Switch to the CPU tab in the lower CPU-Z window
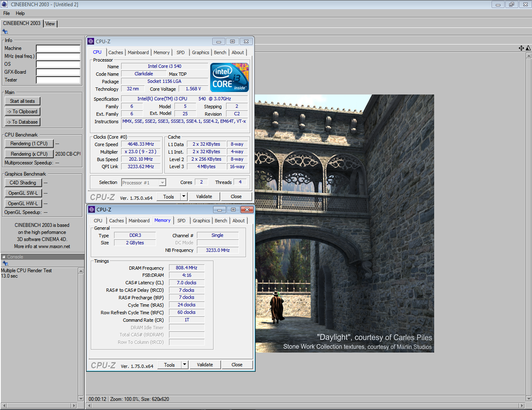 pyautogui.click(x=98, y=221)
